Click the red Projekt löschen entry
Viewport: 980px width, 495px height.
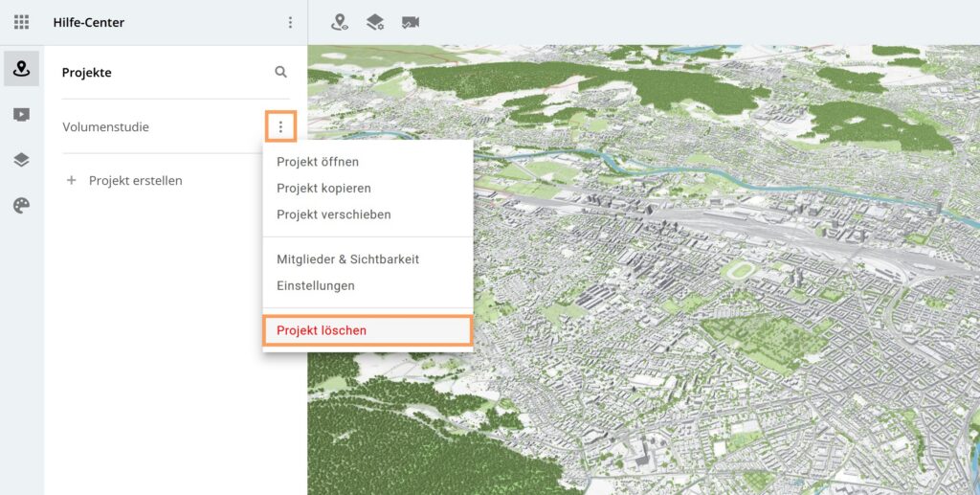tap(322, 330)
